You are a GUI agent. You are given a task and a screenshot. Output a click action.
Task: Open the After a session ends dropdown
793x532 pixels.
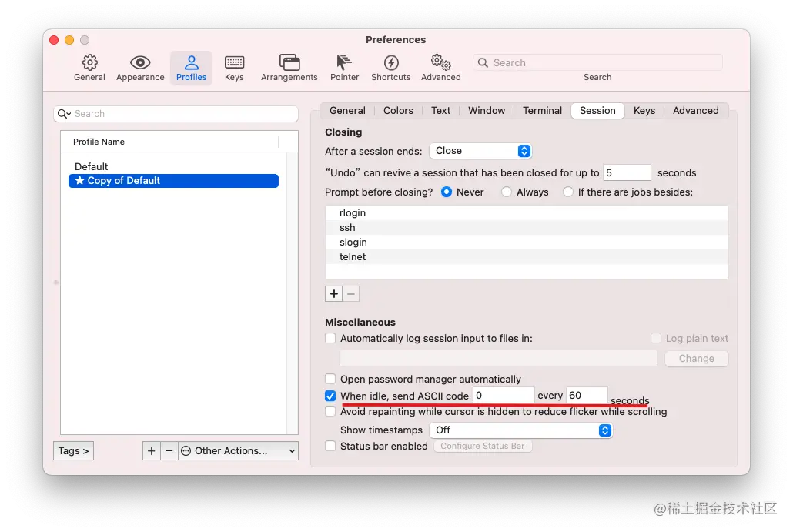[x=480, y=151]
